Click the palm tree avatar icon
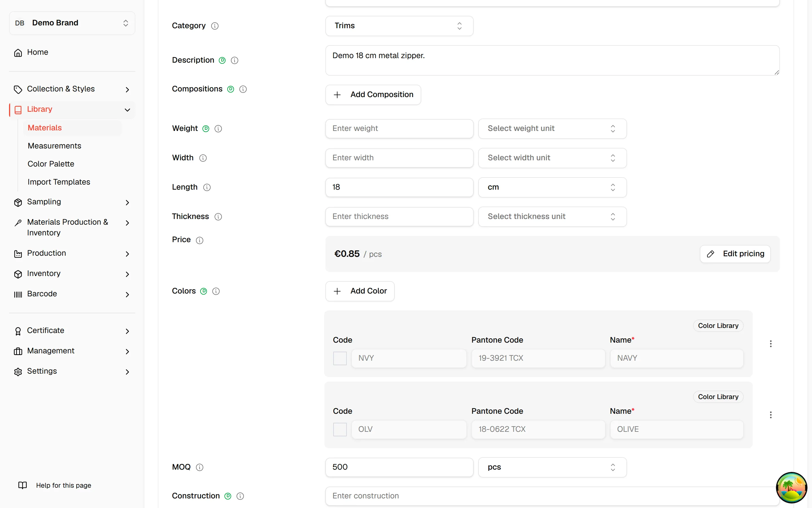This screenshot has width=812, height=508. pos(791,487)
